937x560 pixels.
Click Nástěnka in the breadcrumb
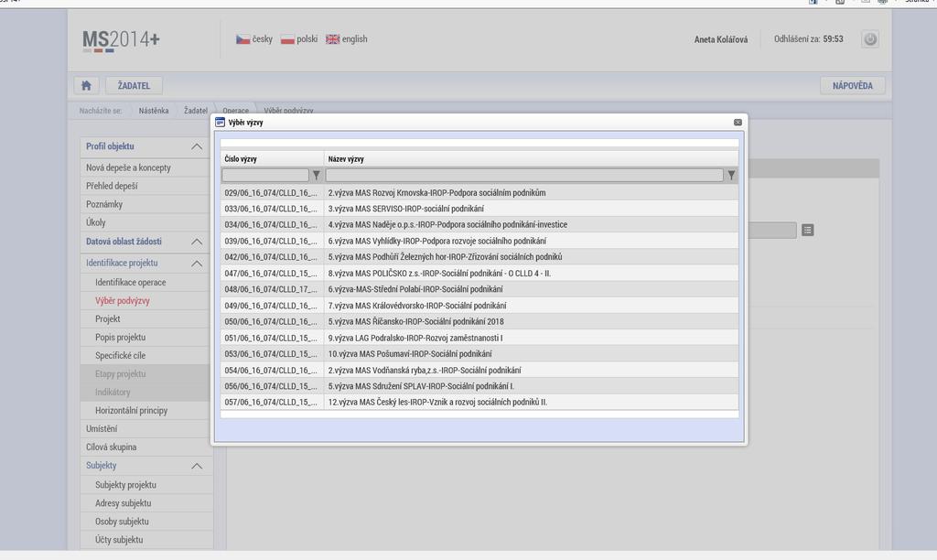point(154,111)
